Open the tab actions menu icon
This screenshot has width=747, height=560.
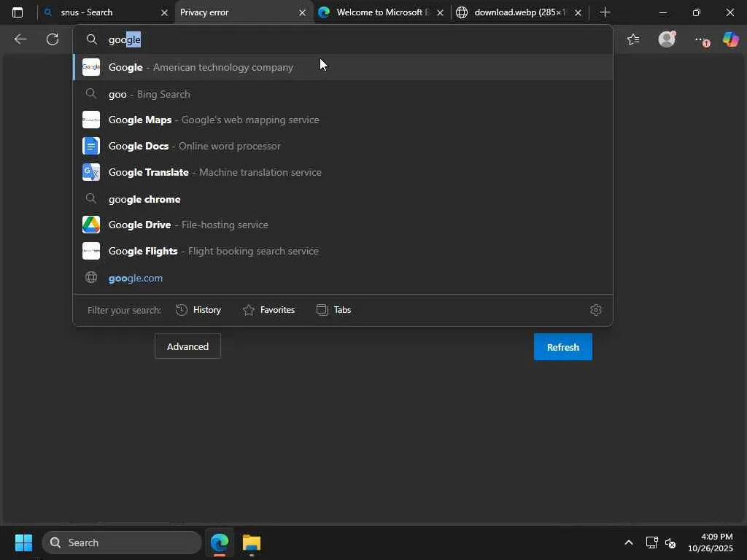point(18,12)
